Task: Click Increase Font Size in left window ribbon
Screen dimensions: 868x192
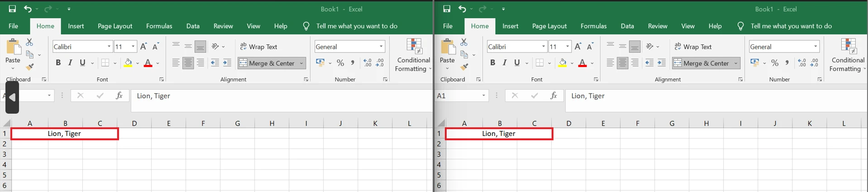Action: 143,47
